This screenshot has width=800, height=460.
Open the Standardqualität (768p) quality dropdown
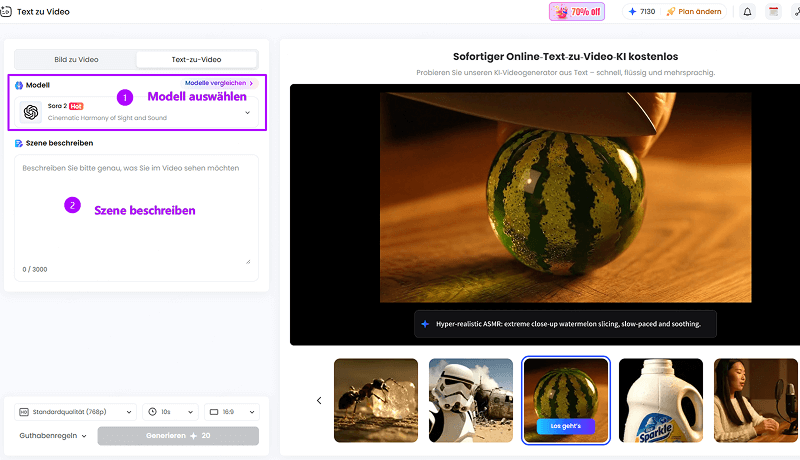[75, 411]
